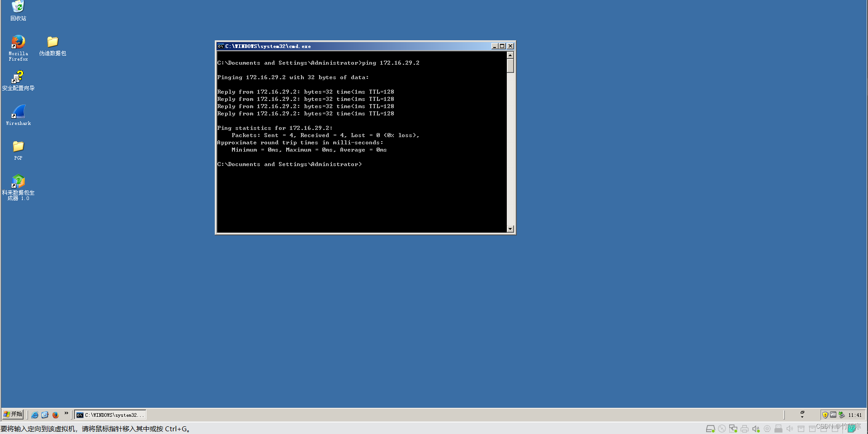This screenshot has height=434, width=868.
Task: Click the 'Pinging 172.16.29.2 with 32 bytes' line
Action: (293, 77)
